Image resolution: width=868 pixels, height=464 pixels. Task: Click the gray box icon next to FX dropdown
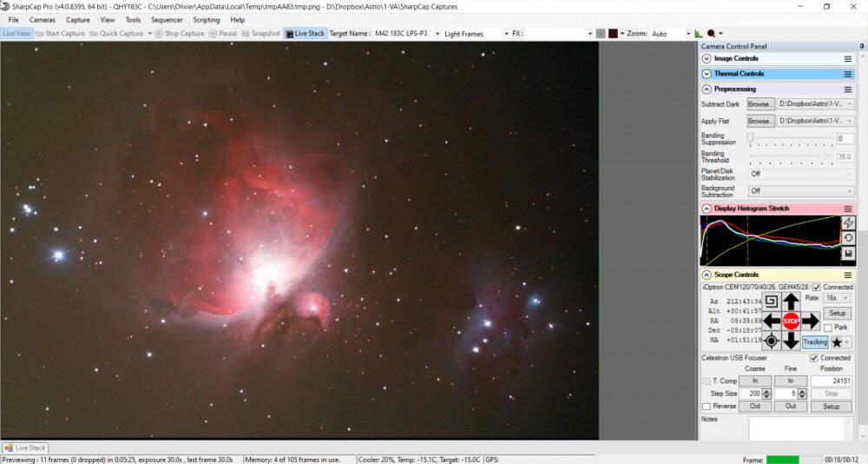click(601, 34)
